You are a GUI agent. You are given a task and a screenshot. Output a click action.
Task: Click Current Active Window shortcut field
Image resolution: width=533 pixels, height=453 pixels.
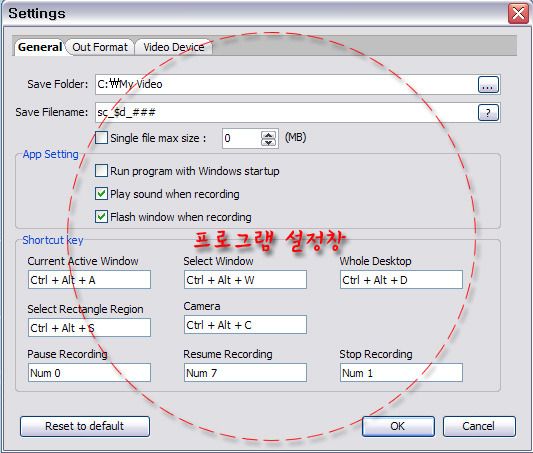(x=89, y=280)
